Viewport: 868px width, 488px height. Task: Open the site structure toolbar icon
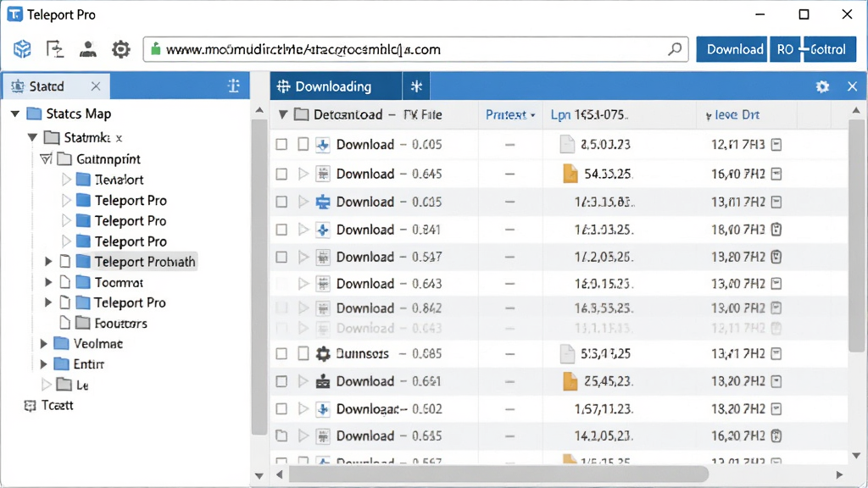[x=55, y=49]
